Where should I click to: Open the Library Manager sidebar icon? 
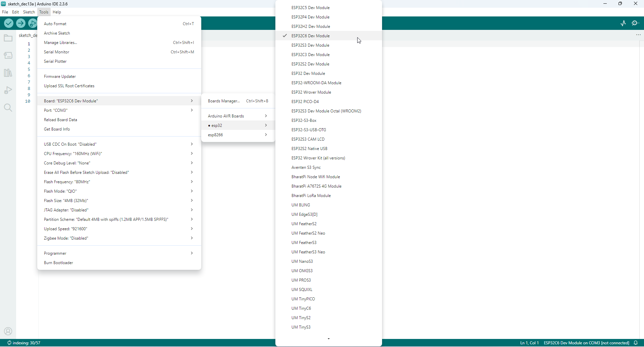tap(8, 73)
